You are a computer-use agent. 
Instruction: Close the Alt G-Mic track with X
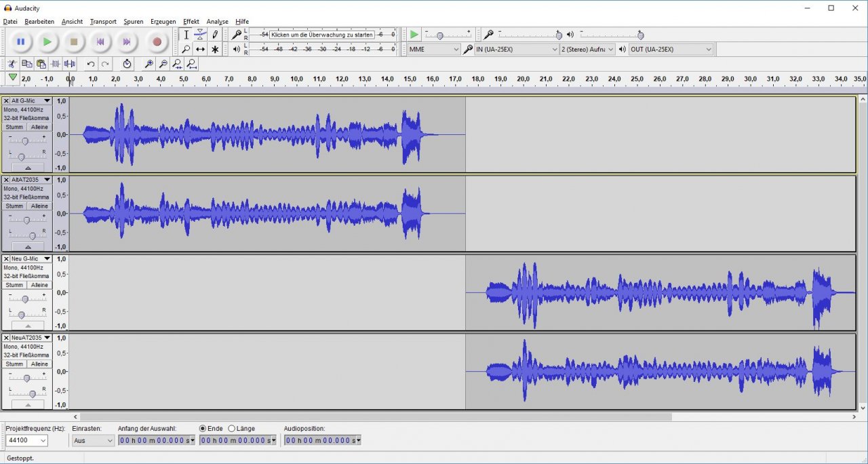(6, 101)
